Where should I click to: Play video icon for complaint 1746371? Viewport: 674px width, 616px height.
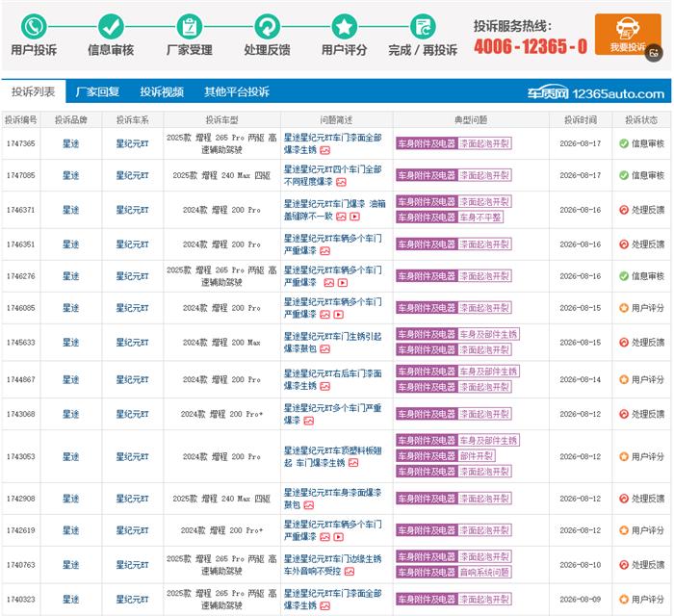(354, 217)
